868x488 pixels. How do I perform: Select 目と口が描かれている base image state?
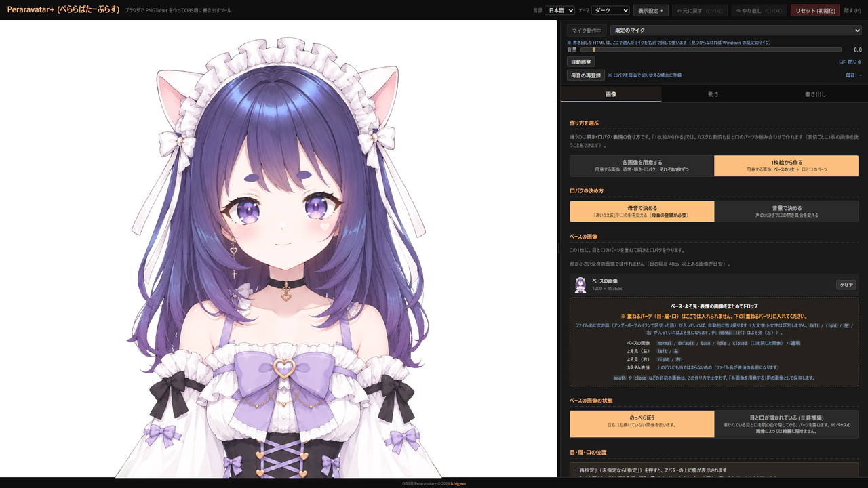coord(787,424)
